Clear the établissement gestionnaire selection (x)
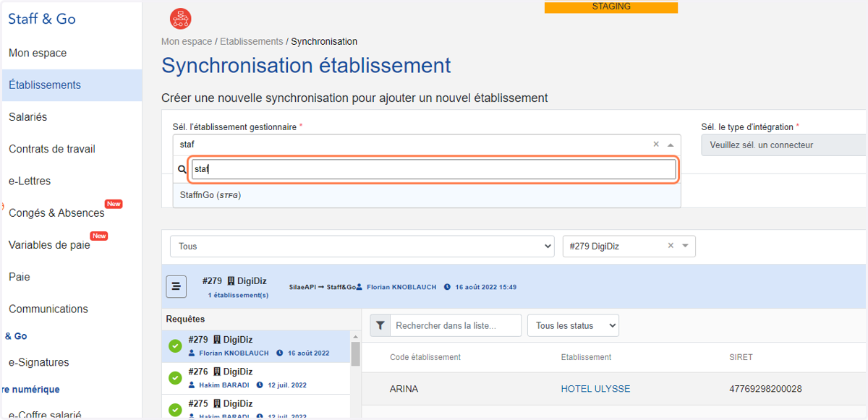The width and height of the screenshot is (868, 420). pyautogui.click(x=656, y=145)
